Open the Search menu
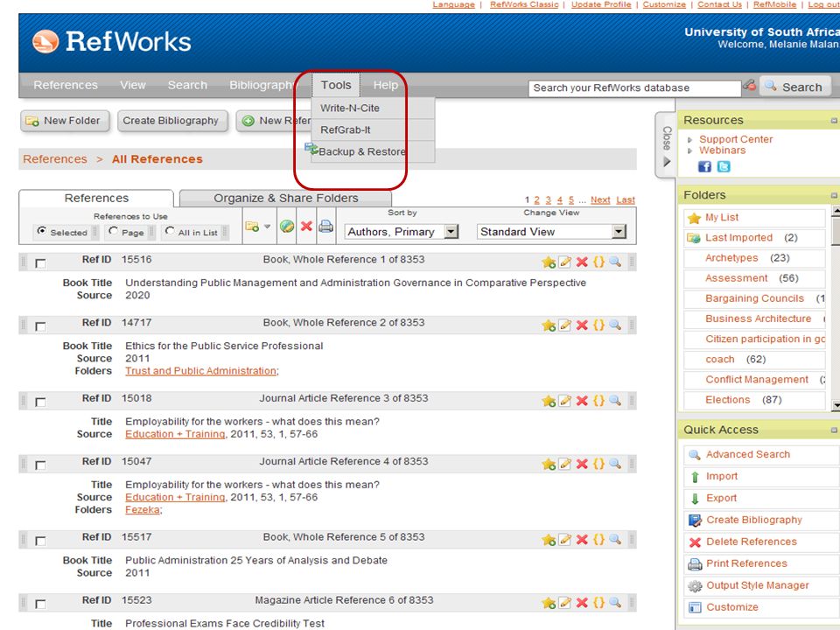 coord(187,85)
